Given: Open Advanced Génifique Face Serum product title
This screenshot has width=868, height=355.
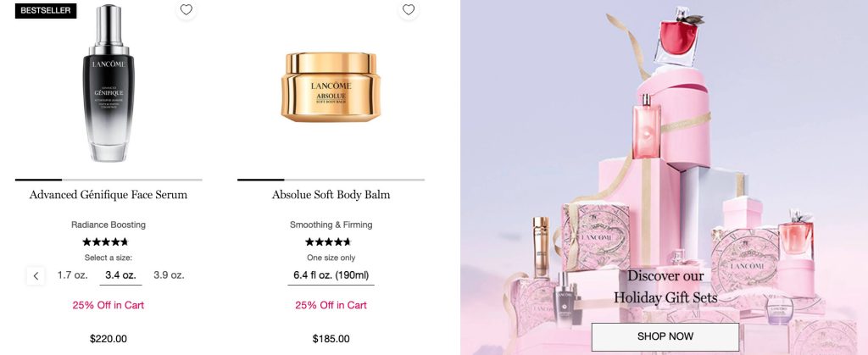Looking at the screenshot, I should point(108,195).
